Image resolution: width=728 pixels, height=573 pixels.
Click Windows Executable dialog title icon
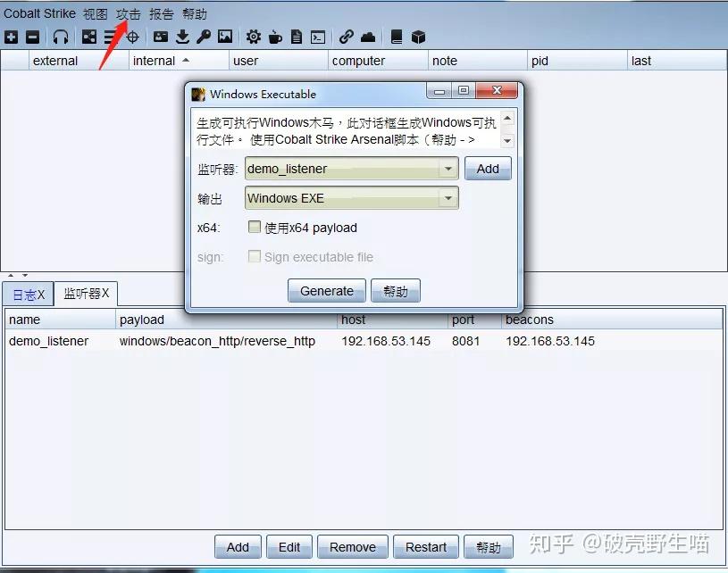[198, 95]
